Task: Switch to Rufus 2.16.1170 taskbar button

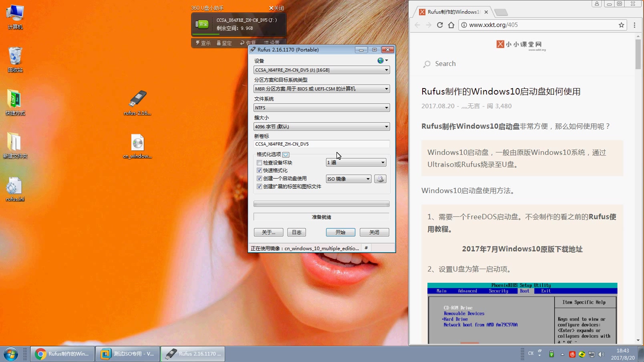Action: 193,354
